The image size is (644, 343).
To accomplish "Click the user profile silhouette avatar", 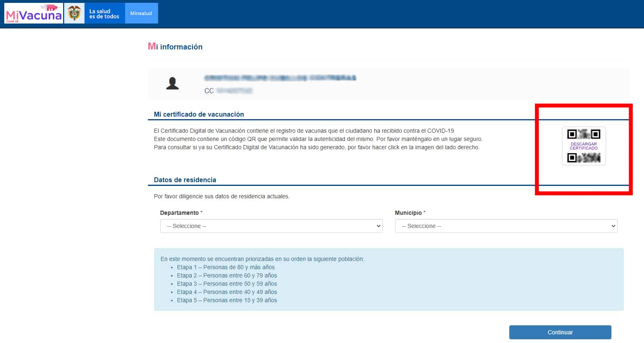I will coord(172,83).
